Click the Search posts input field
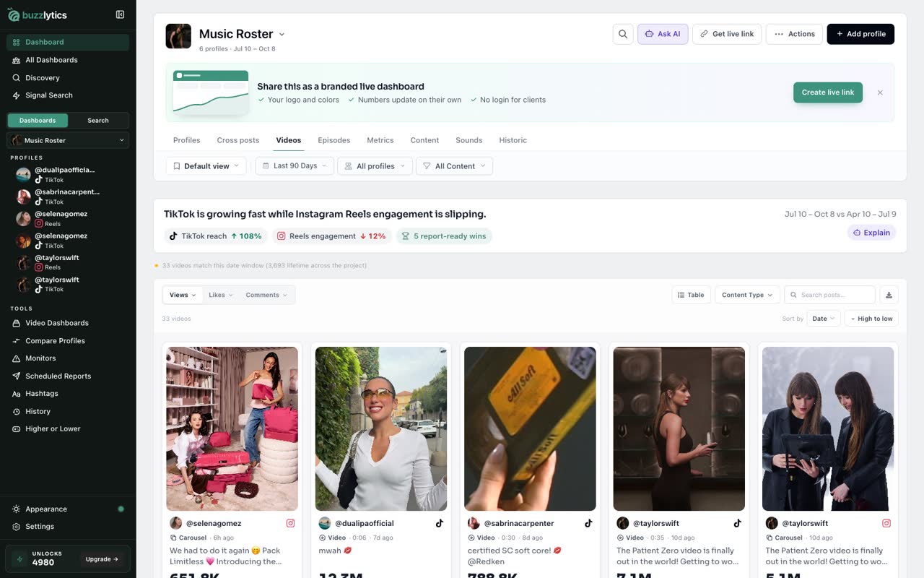 point(829,295)
